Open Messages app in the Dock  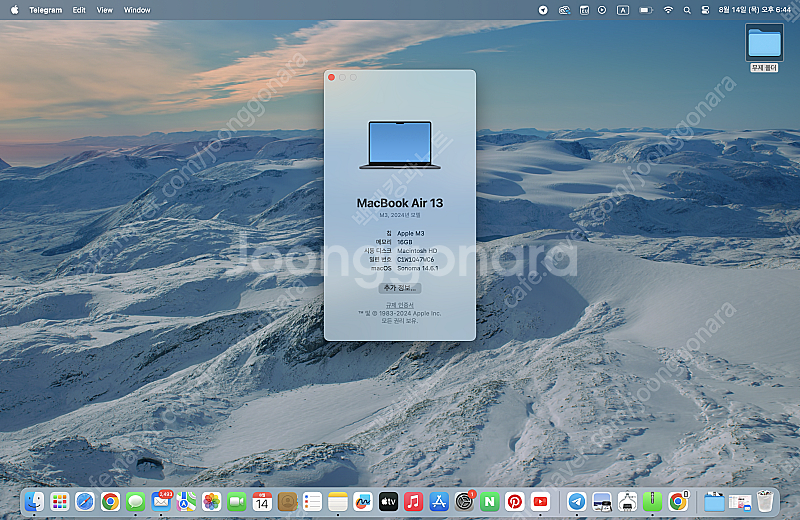(135, 502)
